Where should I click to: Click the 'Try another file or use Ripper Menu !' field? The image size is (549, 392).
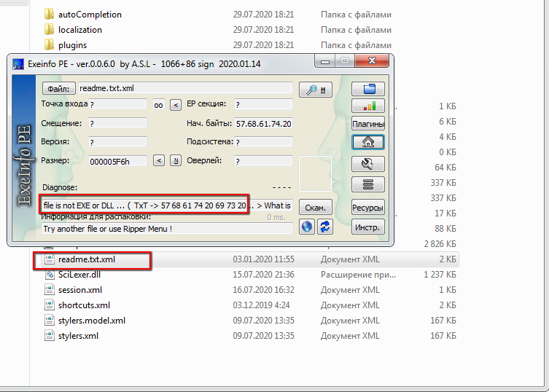coord(167,229)
